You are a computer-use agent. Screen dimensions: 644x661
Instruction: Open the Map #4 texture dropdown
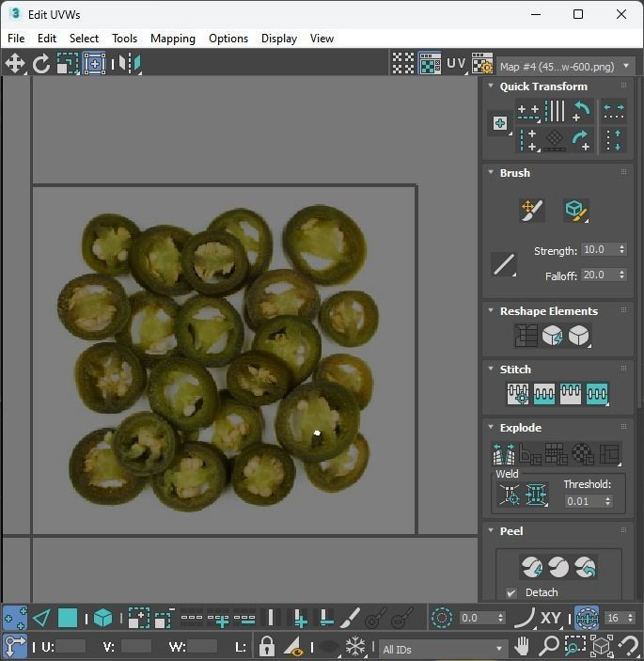tap(565, 67)
